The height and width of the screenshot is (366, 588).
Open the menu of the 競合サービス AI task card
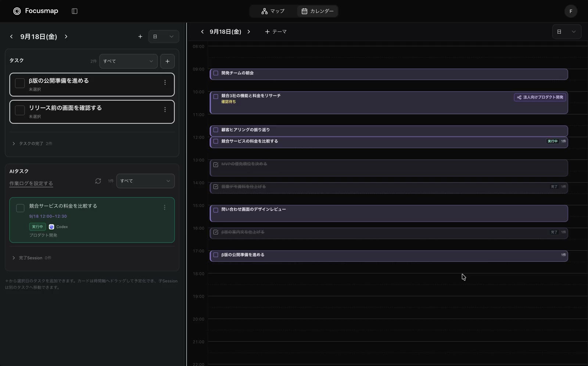pyautogui.click(x=165, y=208)
